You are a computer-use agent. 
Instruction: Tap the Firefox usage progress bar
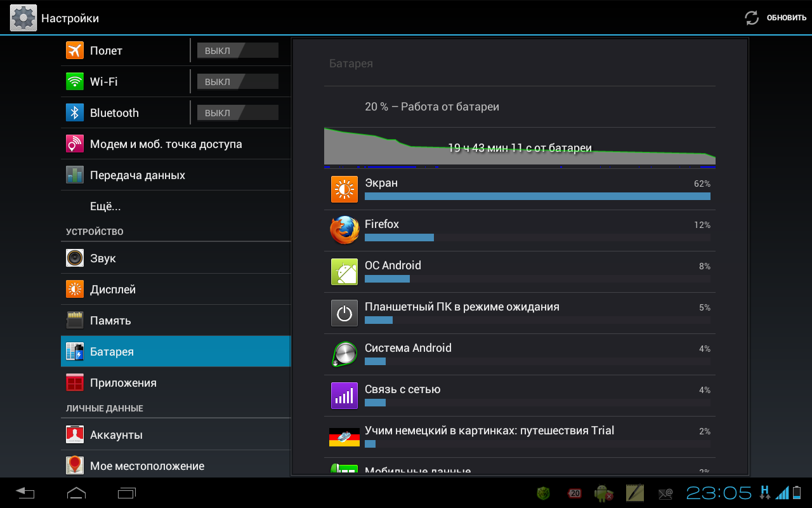537,237
